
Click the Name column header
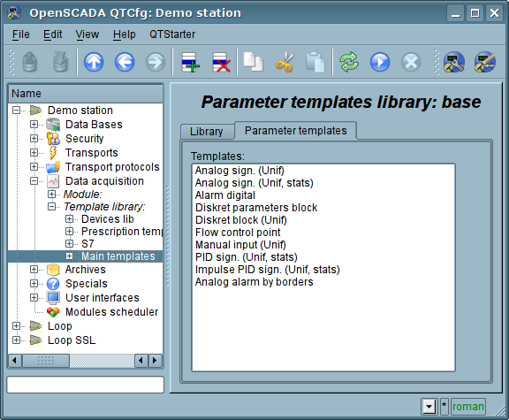coord(86,94)
